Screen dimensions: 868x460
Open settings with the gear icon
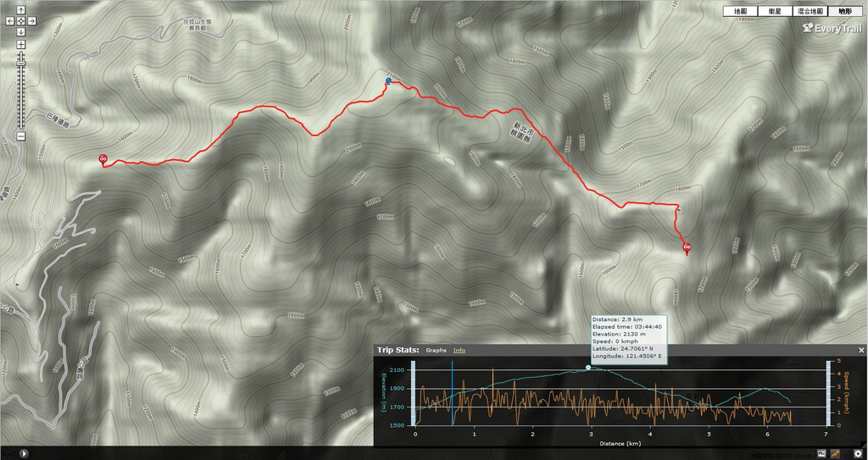pyautogui.click(x=858, y=453)
